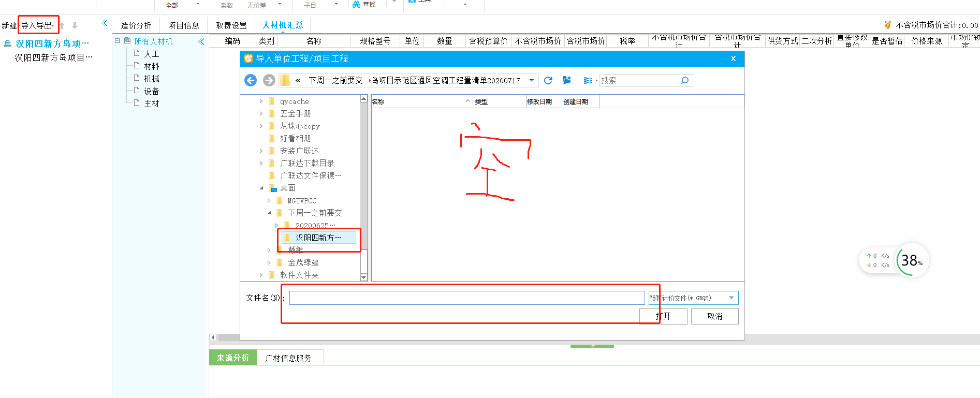Image resolution: width=980 pixels, height=398 pixels.
Task: Select the 机械 node in 所有人材机 tree
Action: tap(151, 79)
